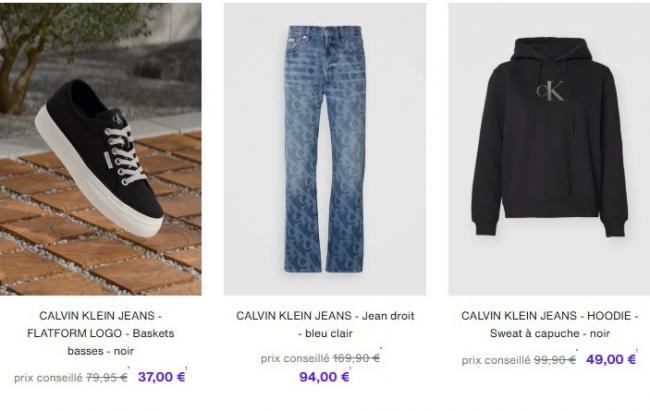Select the 37,00 € sale price
This screenshot has width=650, height=411.
(161, 377)
